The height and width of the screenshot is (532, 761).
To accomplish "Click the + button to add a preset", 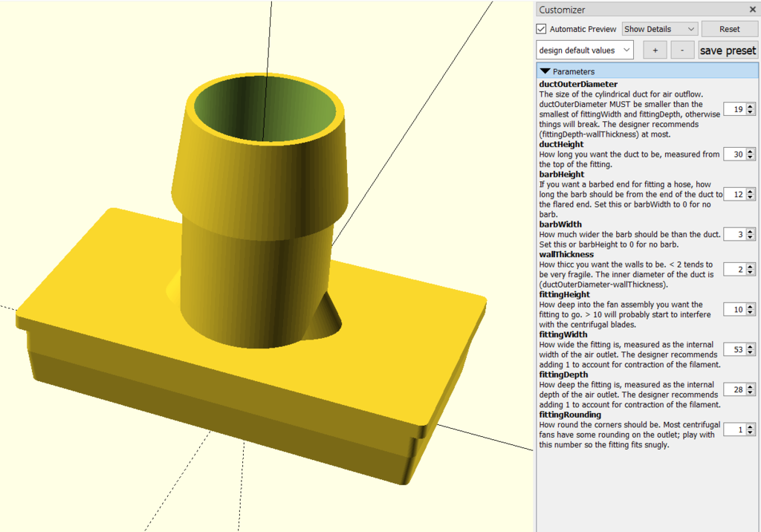I will pyautogui.click(x=655, y=50).
